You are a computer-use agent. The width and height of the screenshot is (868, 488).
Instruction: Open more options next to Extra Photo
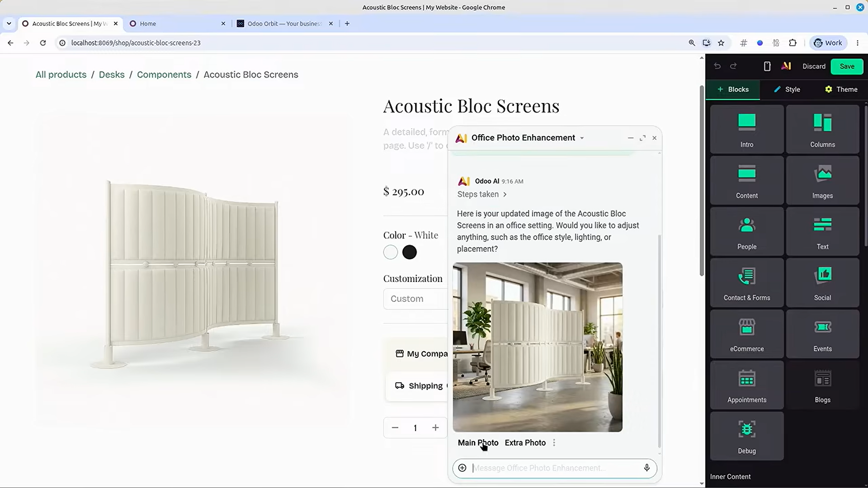554,443
